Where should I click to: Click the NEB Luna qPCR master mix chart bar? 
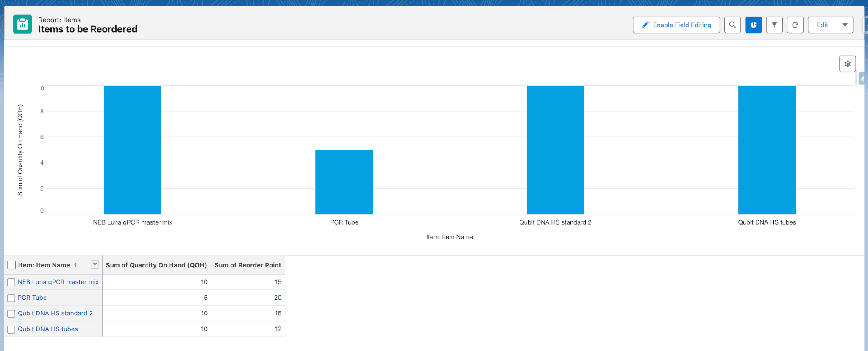[x=133, y=150]
